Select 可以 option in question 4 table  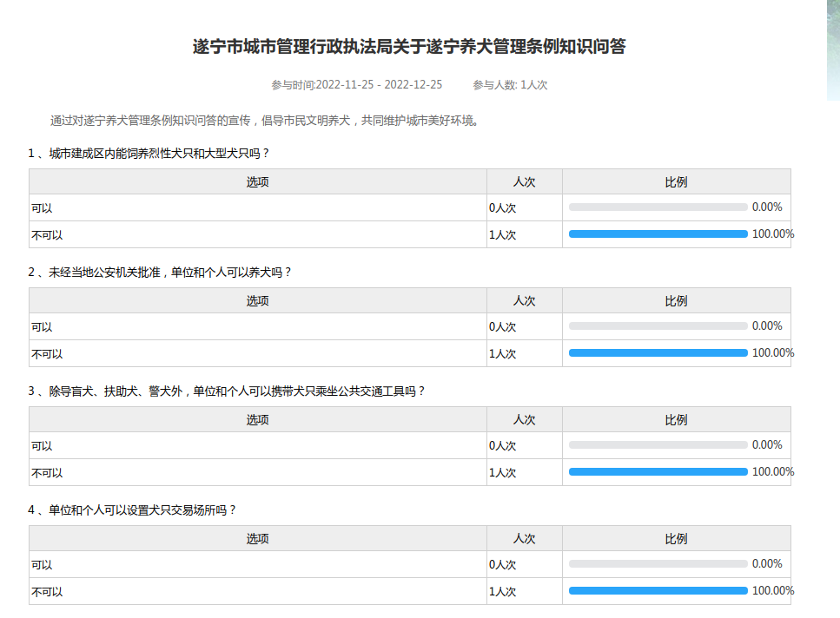click(x=42, y=565)
